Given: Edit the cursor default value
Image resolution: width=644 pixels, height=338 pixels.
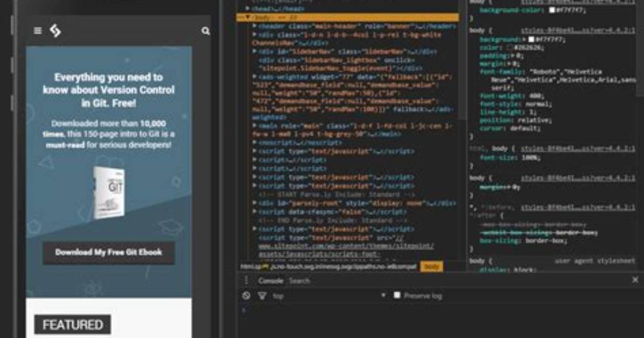Looking at the screenshot, I should (x=524, y=128).
